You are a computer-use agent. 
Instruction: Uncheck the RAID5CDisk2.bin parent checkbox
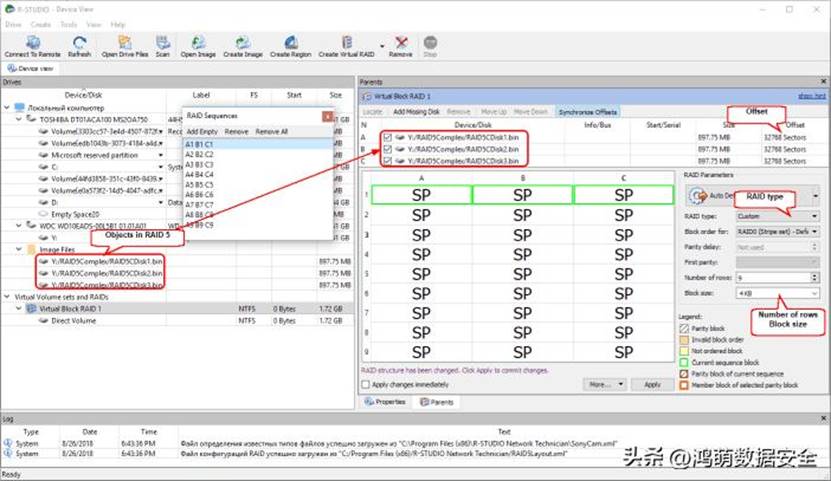(387, 149)
